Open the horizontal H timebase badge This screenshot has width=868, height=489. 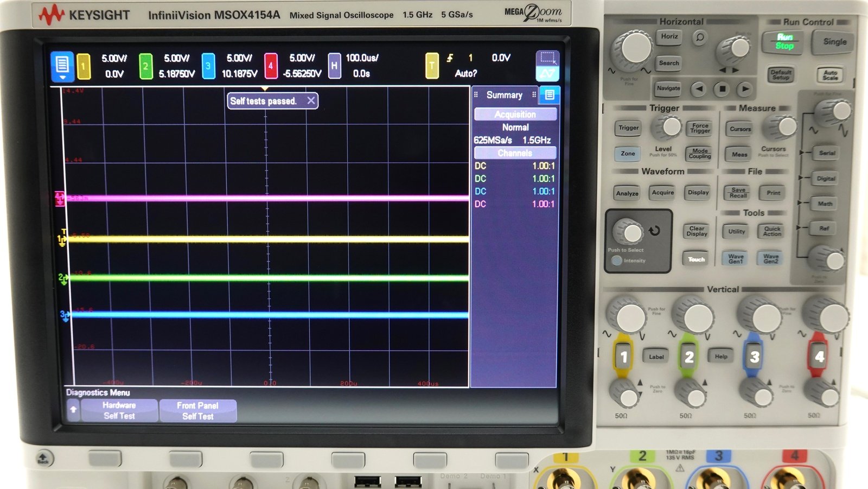(334, 66)
